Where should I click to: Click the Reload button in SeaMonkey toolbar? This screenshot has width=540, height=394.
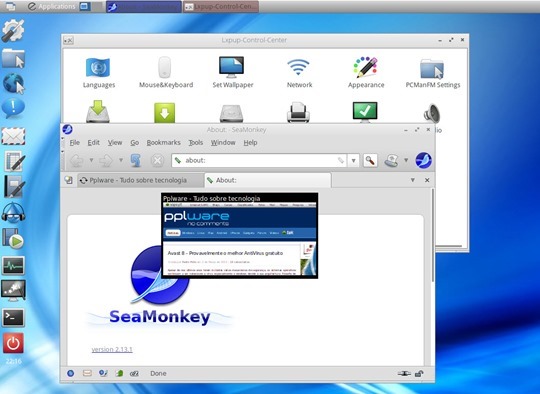click(x=136, y=160)
